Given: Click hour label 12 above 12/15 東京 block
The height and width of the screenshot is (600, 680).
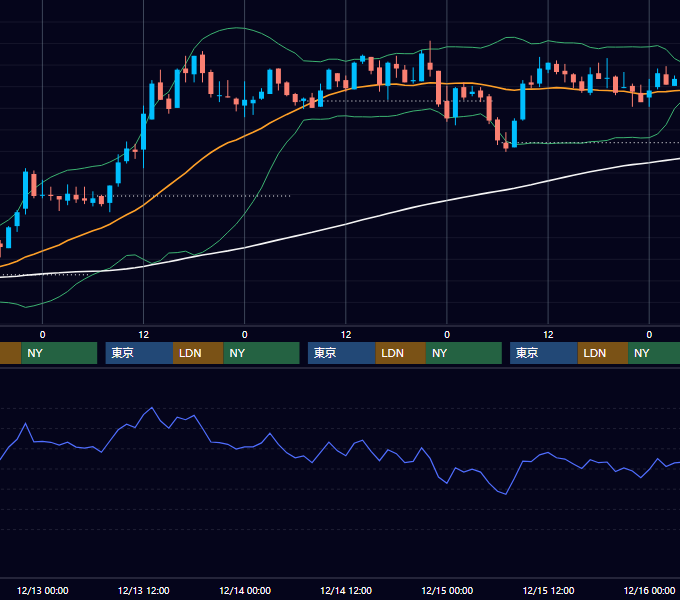Looking at the screenshot, I should tap(548, 335).
